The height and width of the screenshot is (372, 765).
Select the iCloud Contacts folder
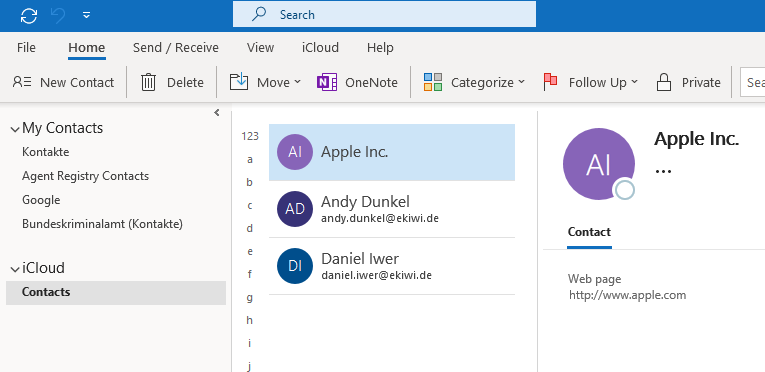pyautogui.click(x=116, y=292)
